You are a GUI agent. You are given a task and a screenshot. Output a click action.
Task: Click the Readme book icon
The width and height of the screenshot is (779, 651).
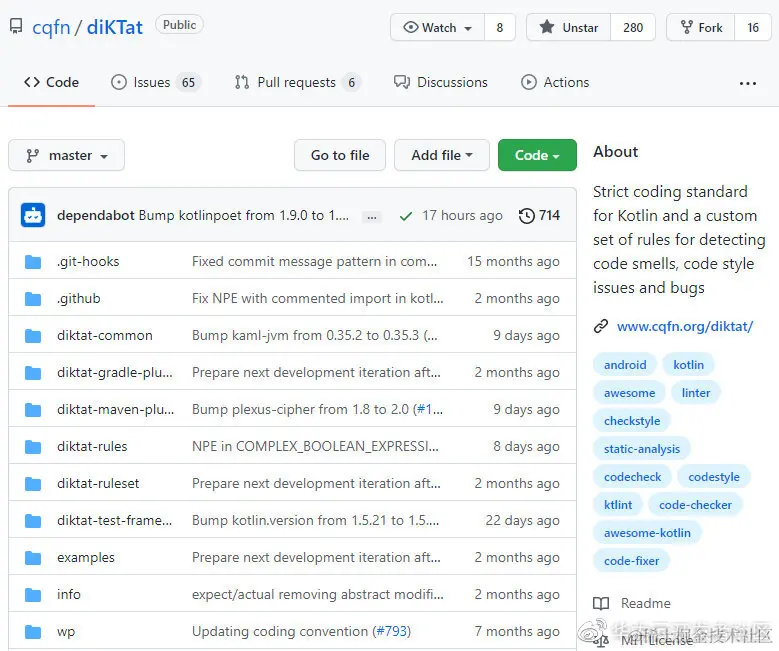tap(601, 603)
